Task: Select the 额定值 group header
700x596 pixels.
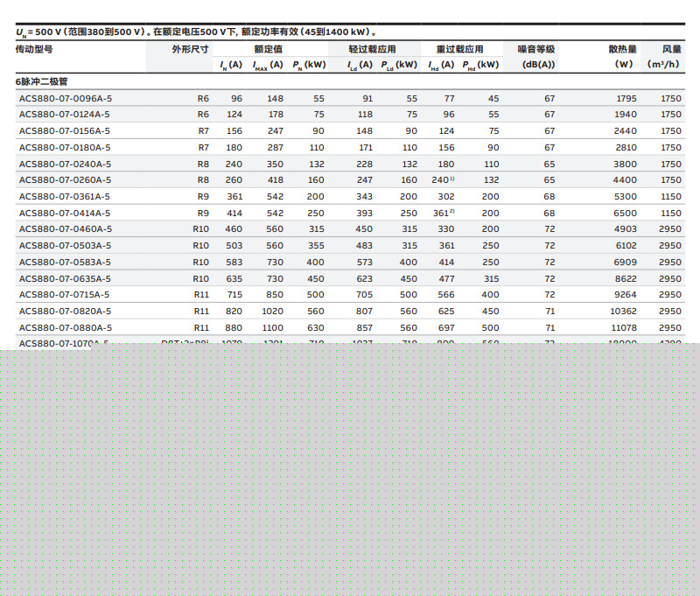Action: pos(269,49)
